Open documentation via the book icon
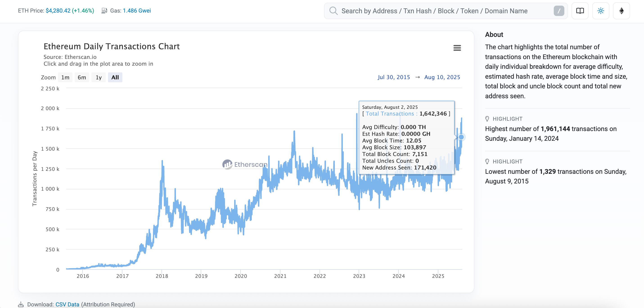644x308 pixels. 580,11
